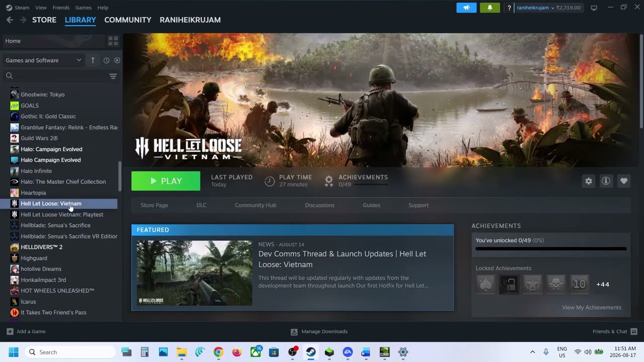Click the achievements progress bar
Image resolution: width=644 pixels, height=362 pixels.
[x=551, y=248]
